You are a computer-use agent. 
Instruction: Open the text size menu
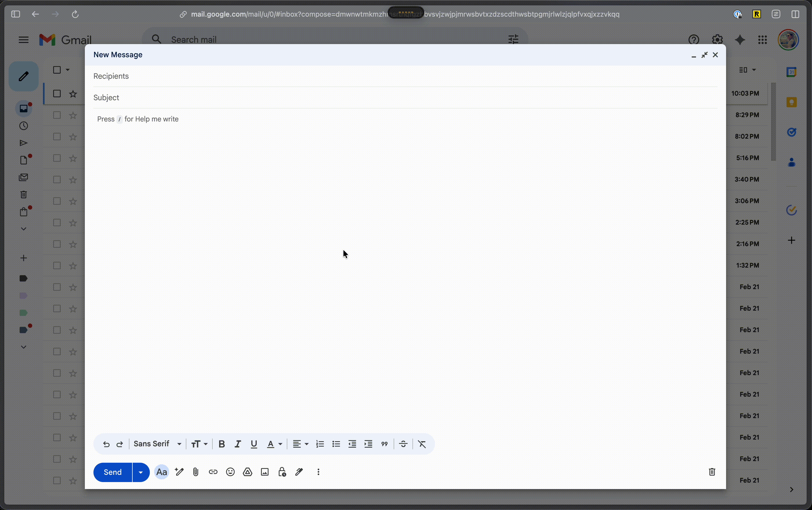199,444
